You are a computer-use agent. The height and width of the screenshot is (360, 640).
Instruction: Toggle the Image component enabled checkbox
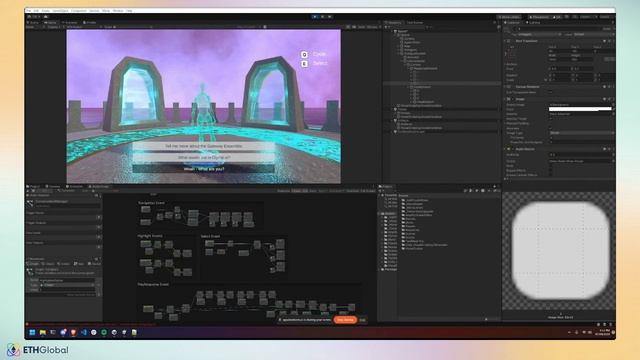point(513,99)
